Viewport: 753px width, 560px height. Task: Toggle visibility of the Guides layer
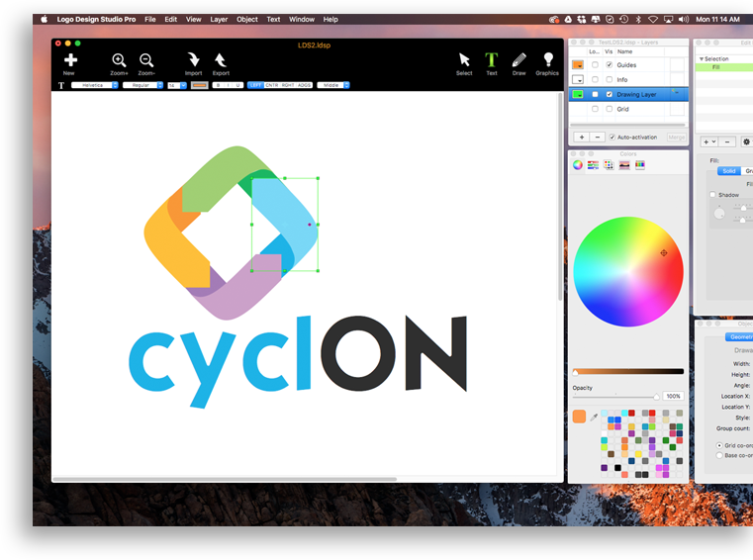pos(609,65)
